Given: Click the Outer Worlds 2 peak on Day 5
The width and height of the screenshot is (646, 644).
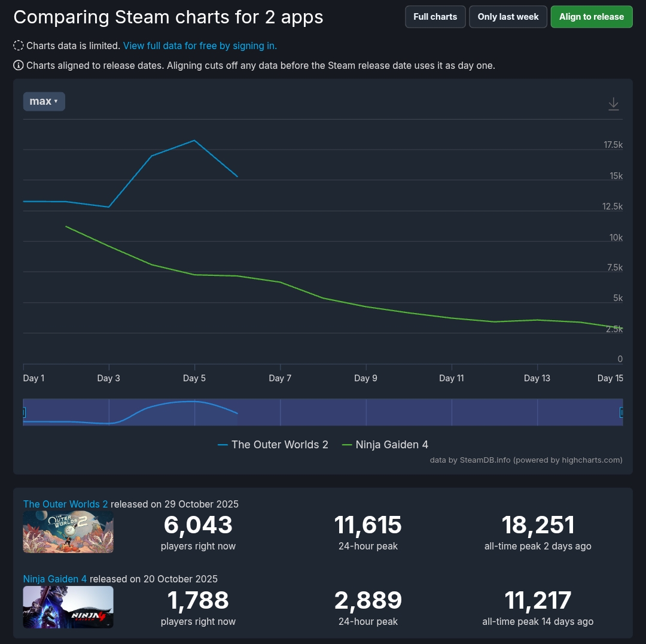Looking at the screenshot, I should point(194,141).
